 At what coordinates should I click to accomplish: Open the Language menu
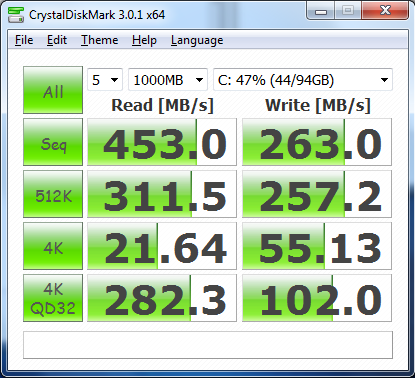point(197,40)
